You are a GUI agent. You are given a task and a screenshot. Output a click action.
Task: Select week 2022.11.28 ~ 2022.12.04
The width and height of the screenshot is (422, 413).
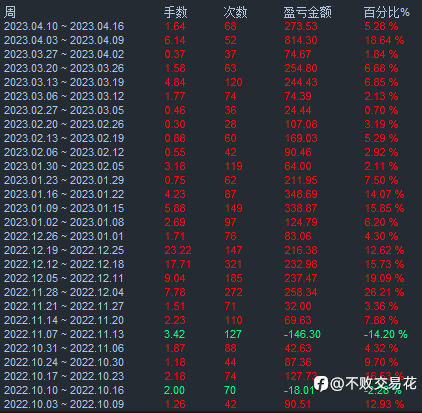point(64,292)
